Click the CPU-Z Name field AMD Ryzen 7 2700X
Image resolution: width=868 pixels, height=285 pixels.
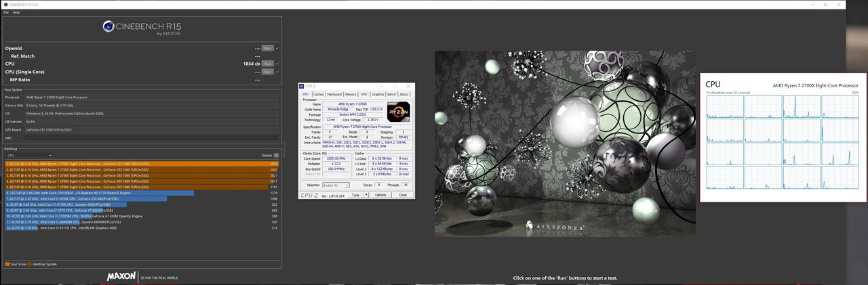coord(351,104)
